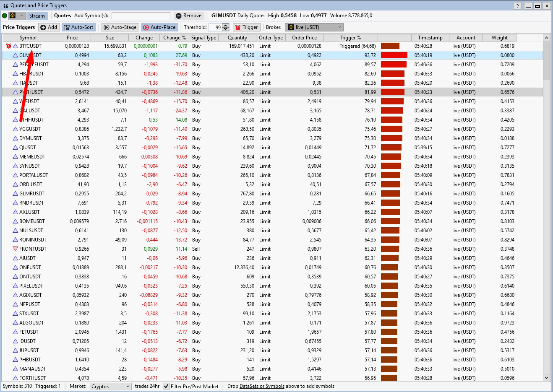Open the Binance data source dropdown

point(17,16)
